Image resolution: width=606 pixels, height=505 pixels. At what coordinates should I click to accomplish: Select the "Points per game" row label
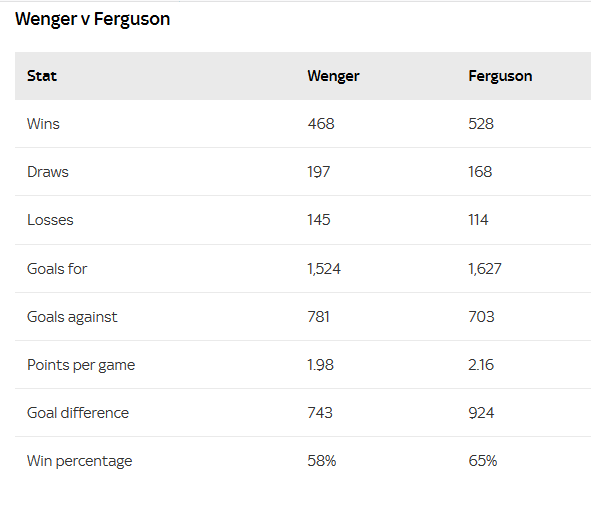pos(81,365)
